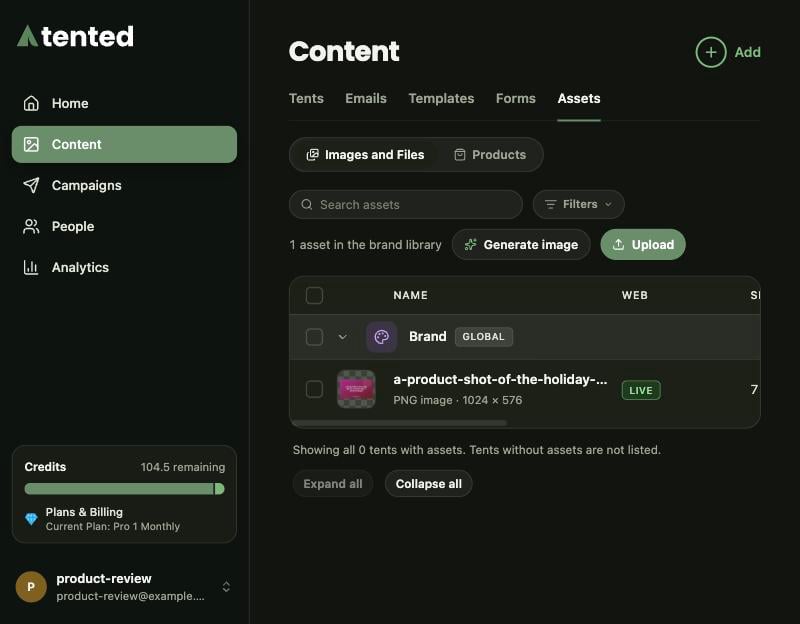Click the Home house icon
The image size is (800, 624).
pos(31,103)
